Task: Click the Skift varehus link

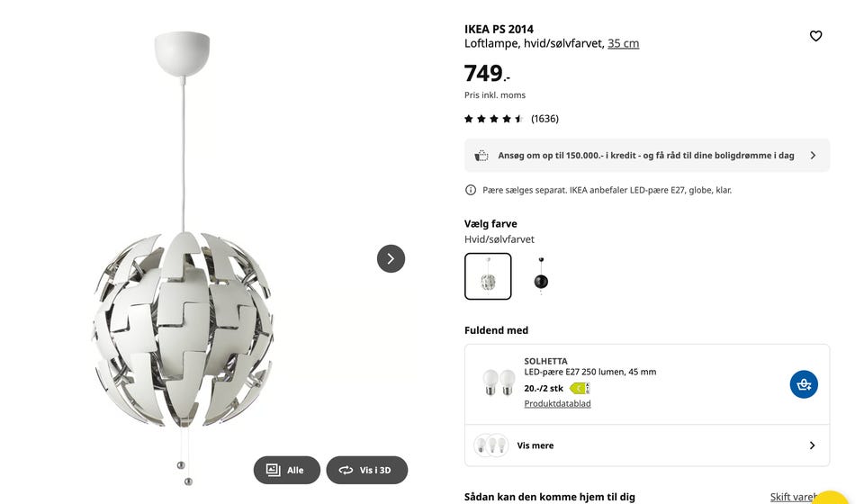Action: [794, 497]
